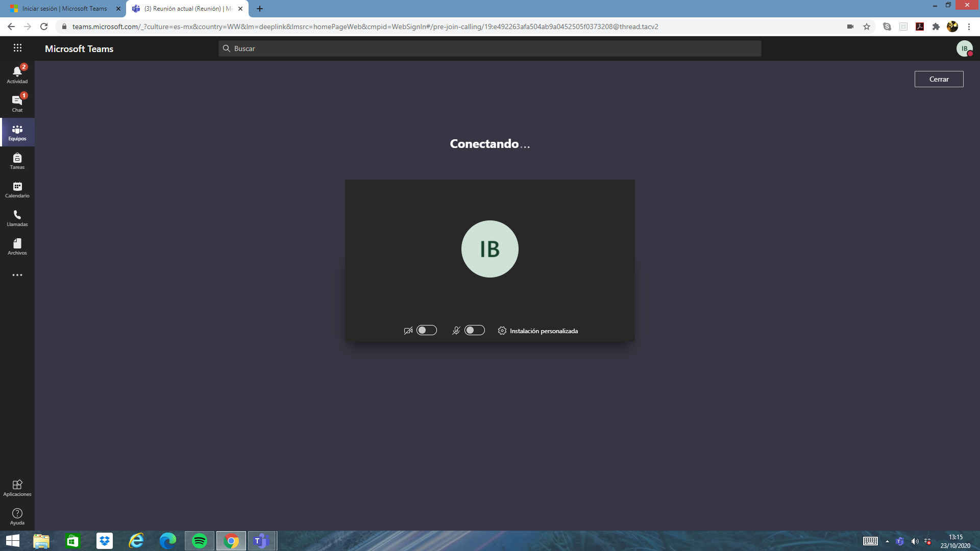980x551 pixels.
Task: Open the Calendario view
Action: pyautogui.click(x=17, y=189)
